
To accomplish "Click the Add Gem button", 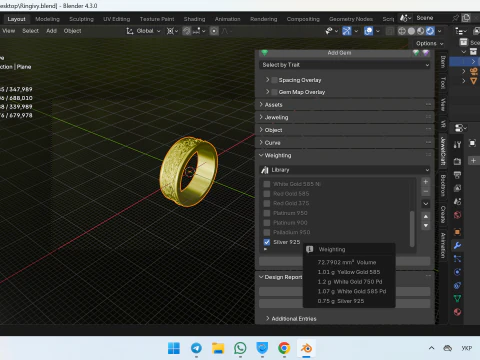I will pos(339,53).
